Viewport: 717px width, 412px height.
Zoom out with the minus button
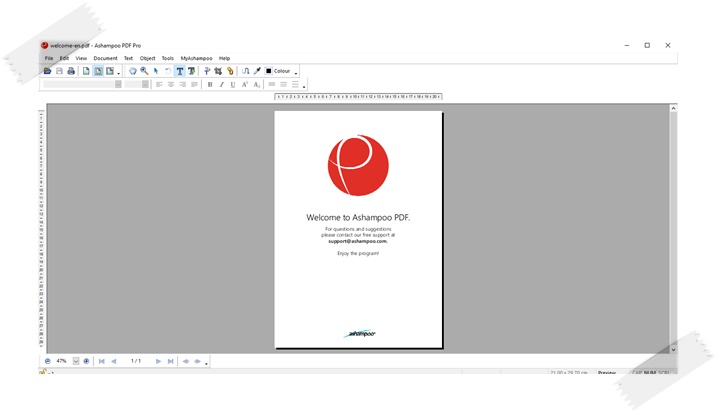click(x=48, y=361)
